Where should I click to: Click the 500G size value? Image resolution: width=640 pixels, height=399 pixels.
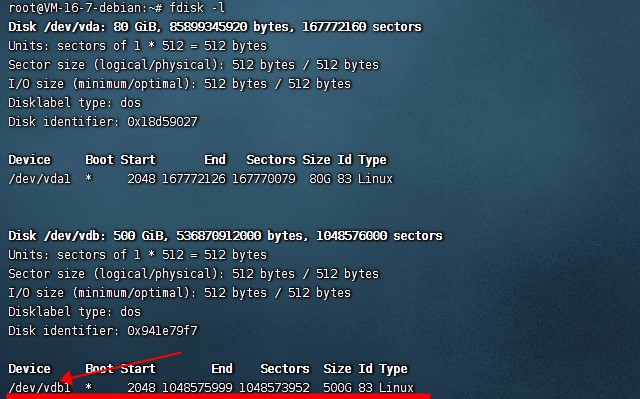(x=337, y=388)
